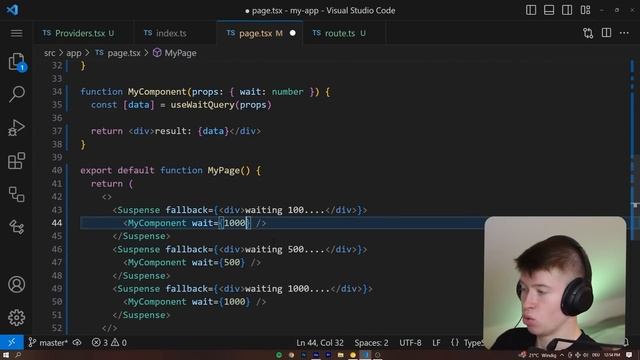Split the editor right
Image resolution: width=640 pixels, height=360 pixels.
pyautogui.click(x=606, y=33)
